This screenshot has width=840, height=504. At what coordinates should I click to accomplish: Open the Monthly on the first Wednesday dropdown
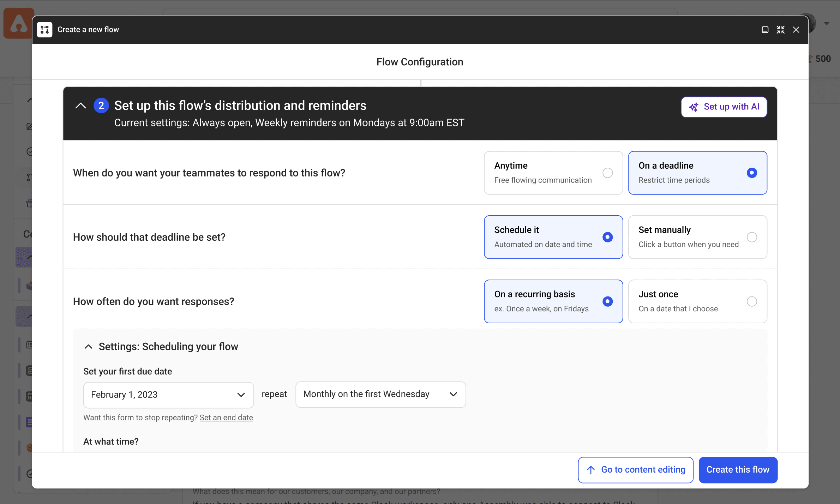pos(380,394)
